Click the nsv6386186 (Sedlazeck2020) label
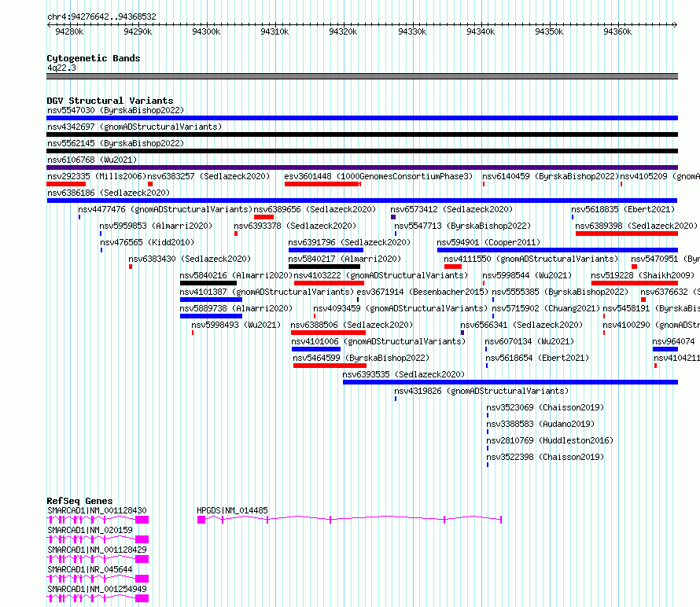Viewport: 700px width, 607px height. pyautogui.click(x=109, y=193)
